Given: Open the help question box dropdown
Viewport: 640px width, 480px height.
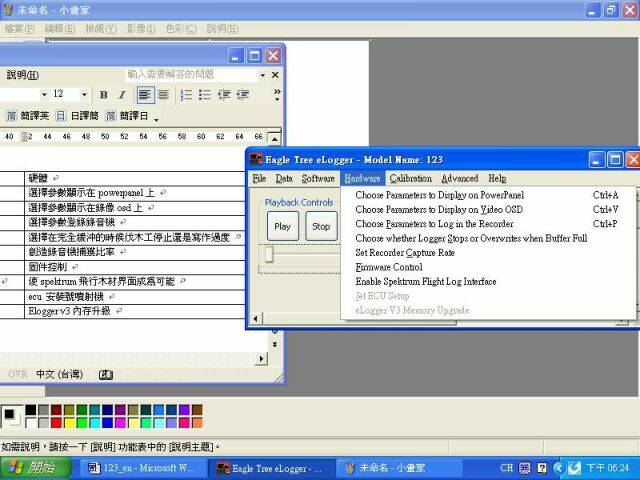Looking at the screenshot, I should coord(262,75).
